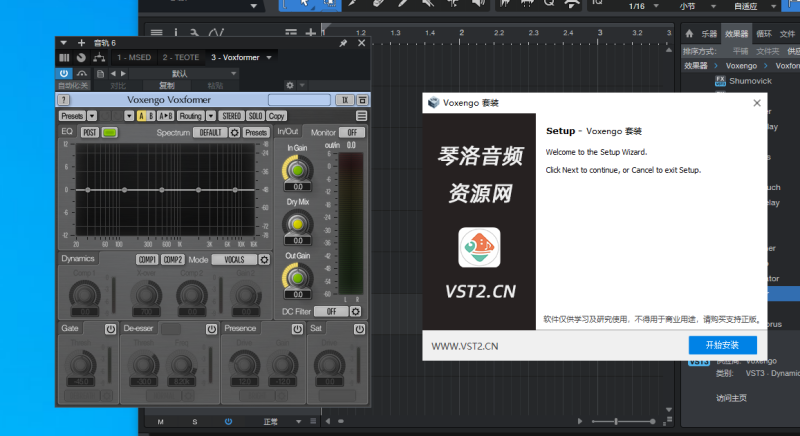Viewport: 800px width, 436px height.
Task: Toggle COMP1 compressor button
Action: (x=147, y=260)
